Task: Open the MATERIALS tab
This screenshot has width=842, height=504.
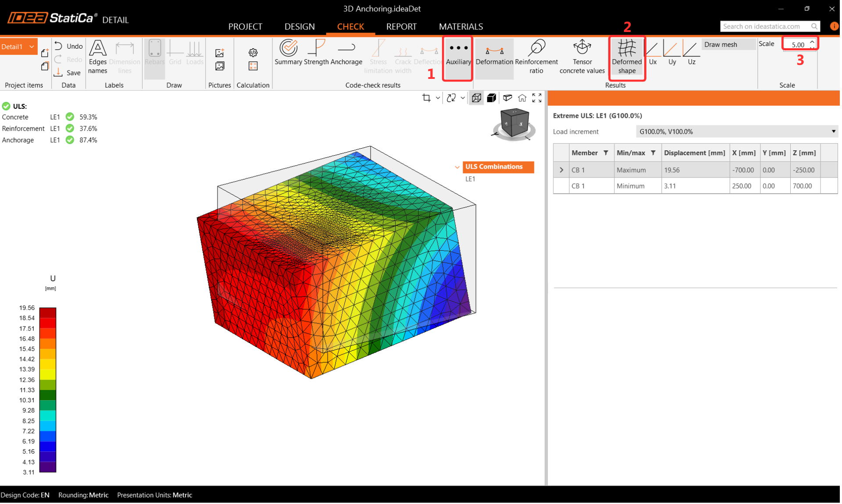Action: point(460,27)
